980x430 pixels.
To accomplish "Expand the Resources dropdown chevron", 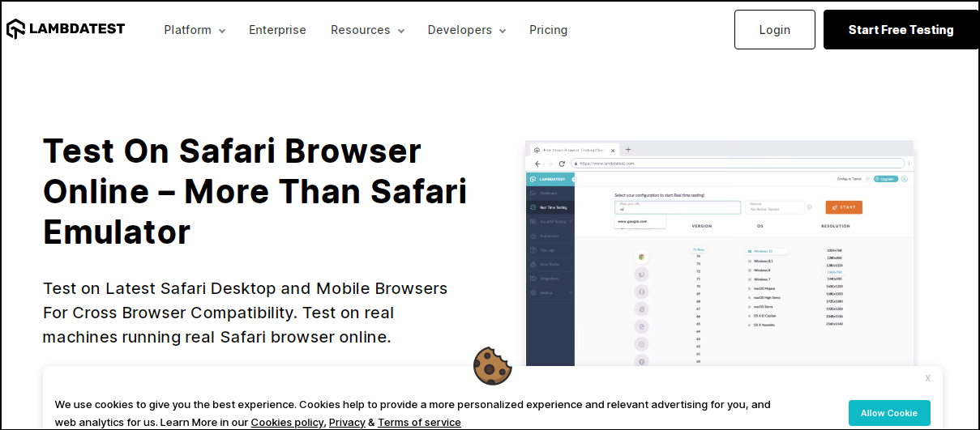I will click(400, 31).
